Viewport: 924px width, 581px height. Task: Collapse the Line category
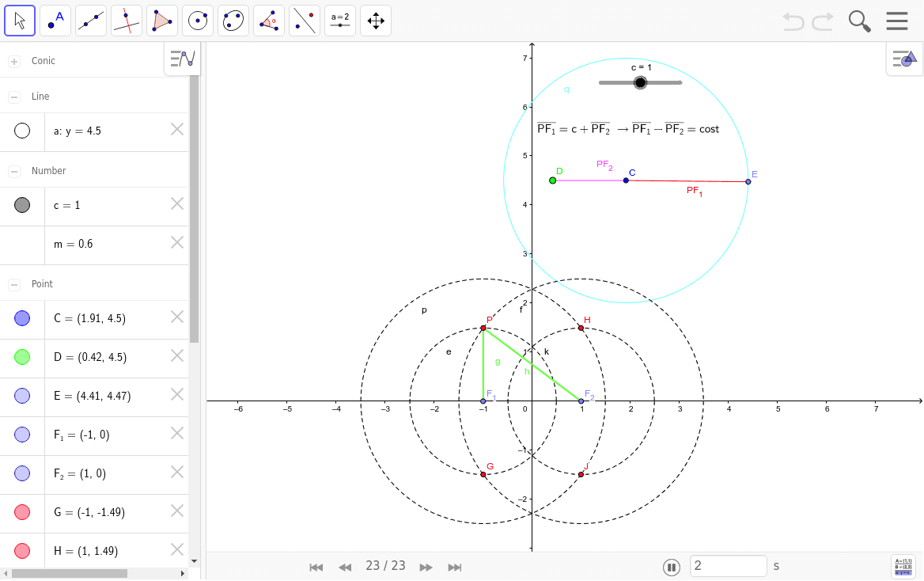pos(15,97)
